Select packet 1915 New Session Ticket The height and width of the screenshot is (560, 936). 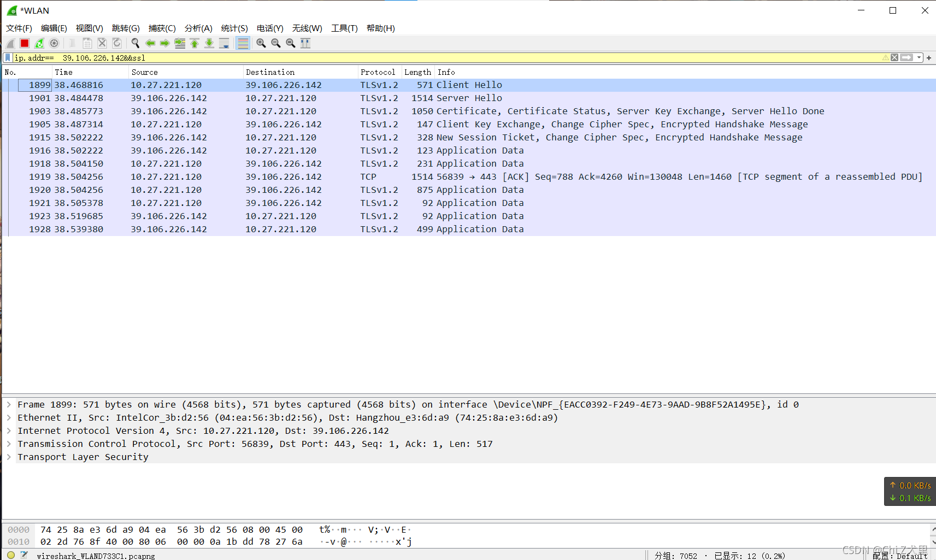coord(469,138)
